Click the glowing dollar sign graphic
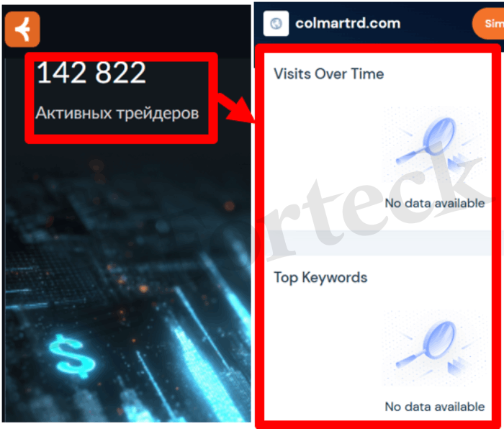 tap(72, 356)
